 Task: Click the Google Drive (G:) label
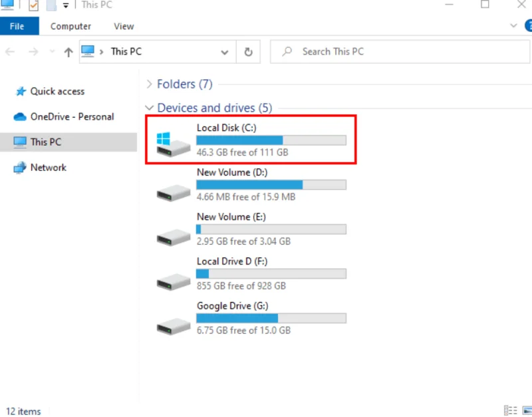(232, 306)
